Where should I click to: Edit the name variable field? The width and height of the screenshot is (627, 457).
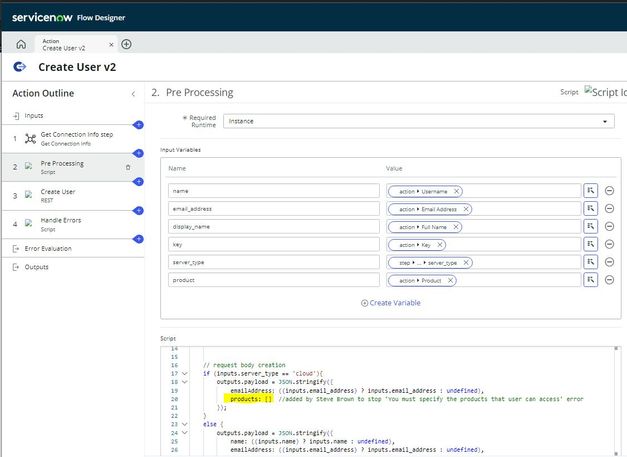coord(274,191)
